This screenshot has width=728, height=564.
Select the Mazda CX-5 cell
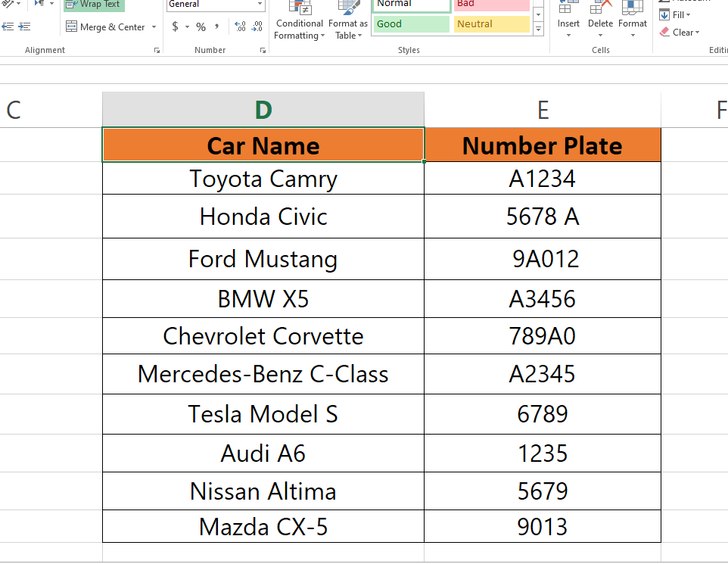[x=263, y=526]
